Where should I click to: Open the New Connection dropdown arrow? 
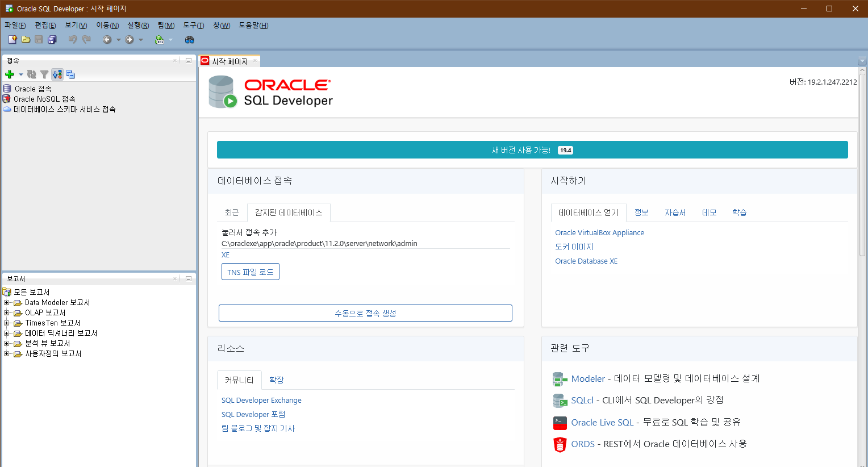click(21, 74)
